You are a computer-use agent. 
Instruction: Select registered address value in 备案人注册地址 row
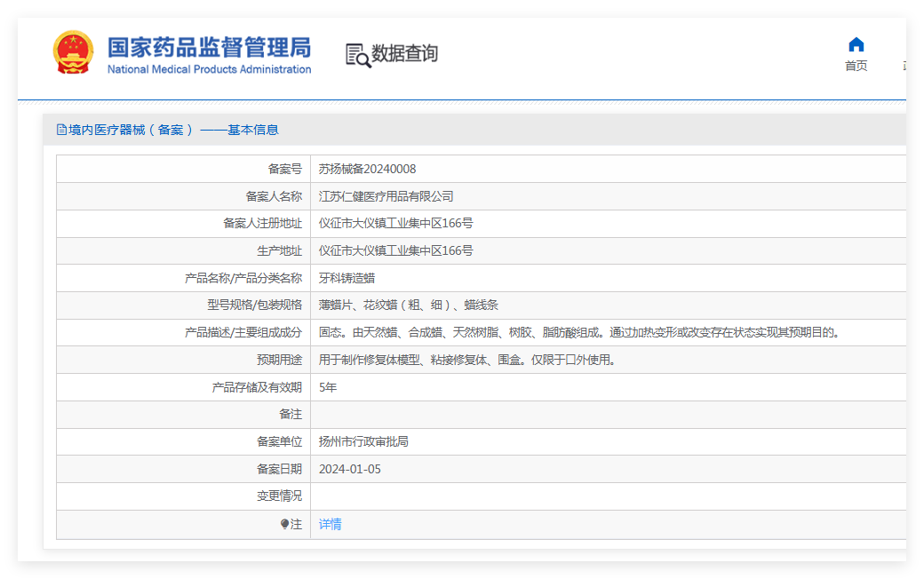click(395, 223)
